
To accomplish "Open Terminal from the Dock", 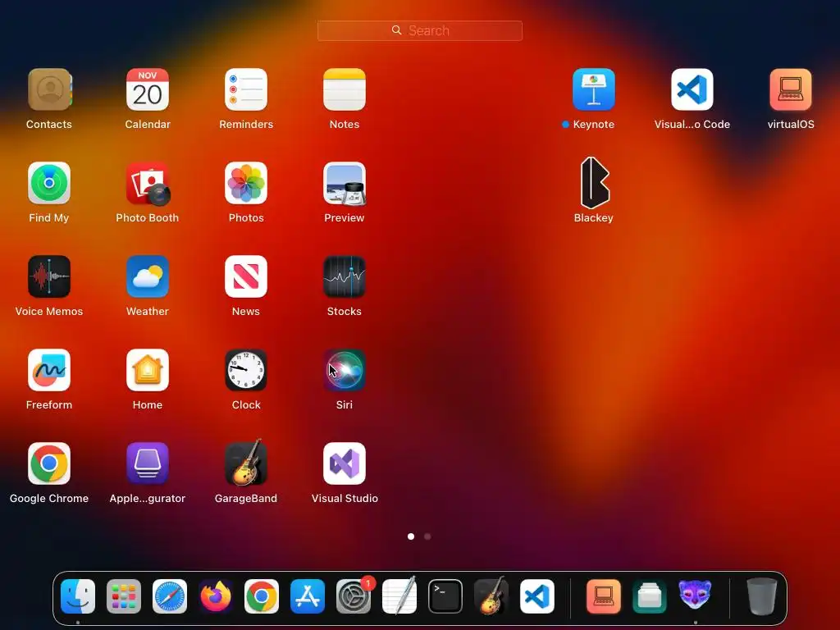I will click(445, 596).
